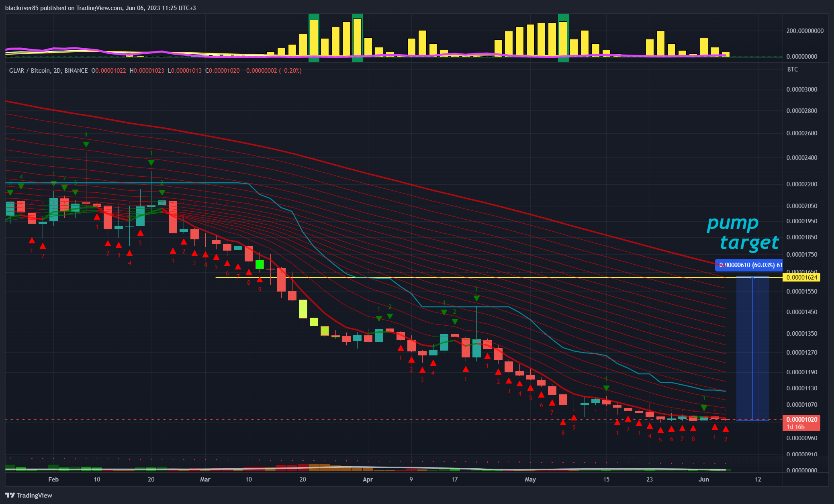Select the open value O0.00001022
This screenshot has height=504, width=834.
point(108,71)
